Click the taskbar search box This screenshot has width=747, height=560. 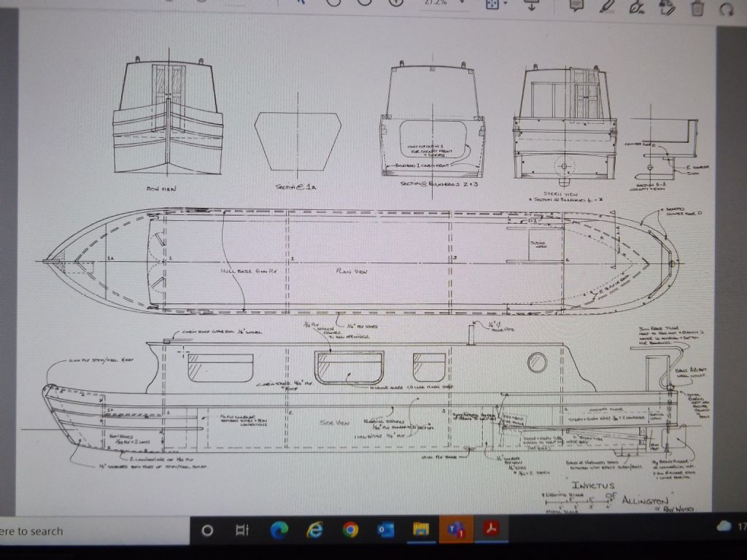[94, 531]
